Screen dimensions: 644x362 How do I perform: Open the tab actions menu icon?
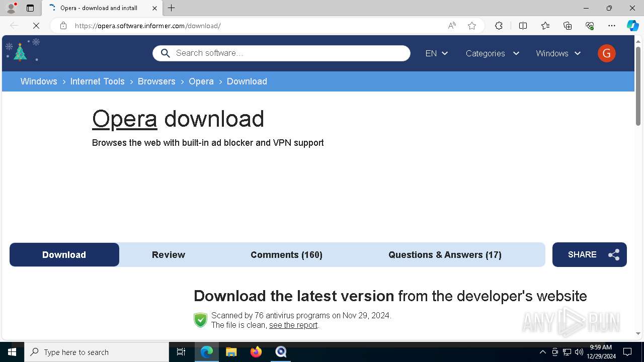click(x=30, y=8)
